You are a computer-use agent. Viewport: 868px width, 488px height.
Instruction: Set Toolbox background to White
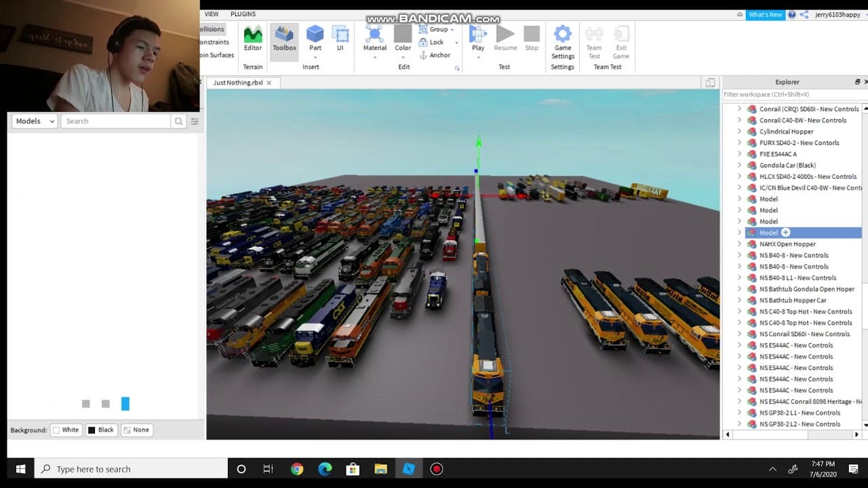(66, 430)
